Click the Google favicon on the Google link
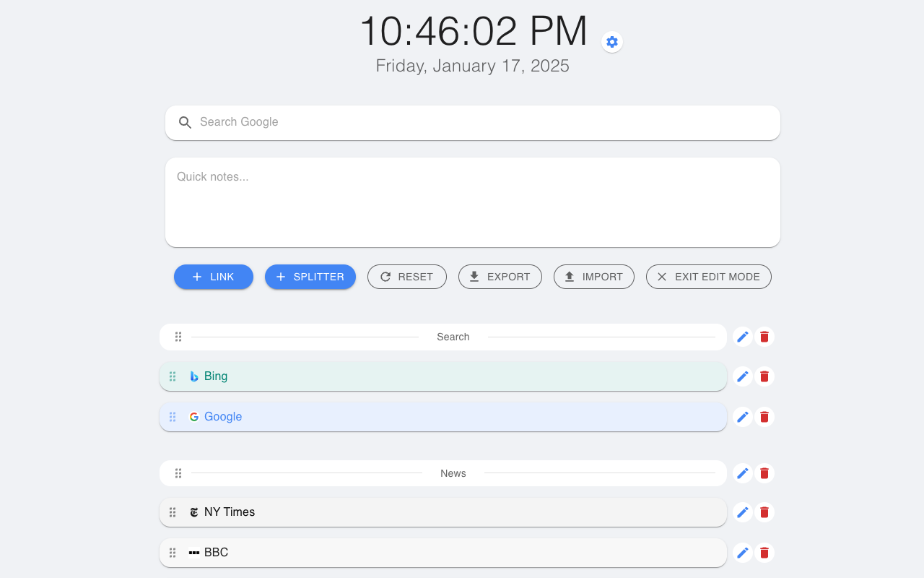924x578 pixels. click(x=193, y=416)
